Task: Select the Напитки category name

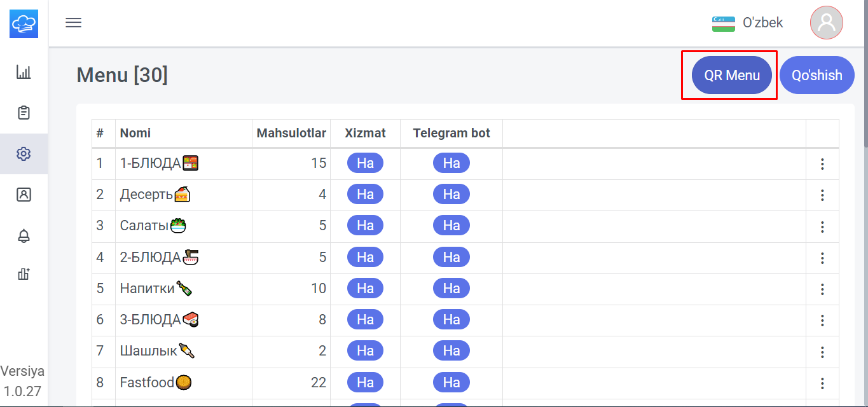Action: tap(156, 288)
